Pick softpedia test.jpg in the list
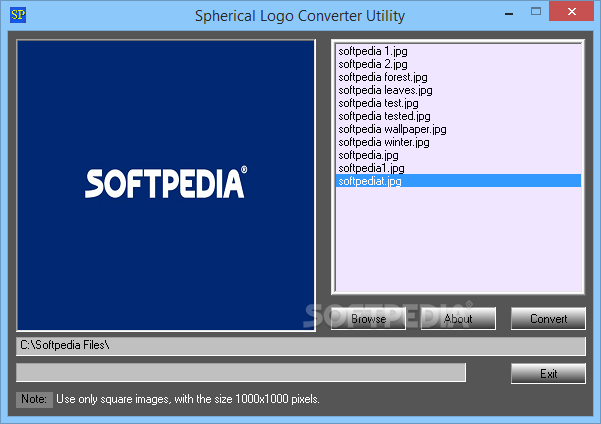 tap(458, 103)
